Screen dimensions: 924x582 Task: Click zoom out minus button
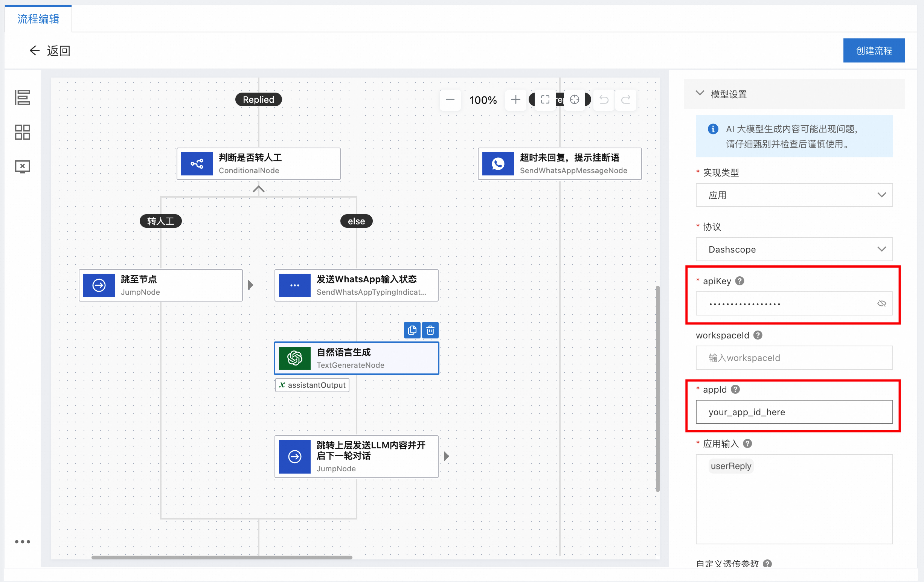click(450, 100)
